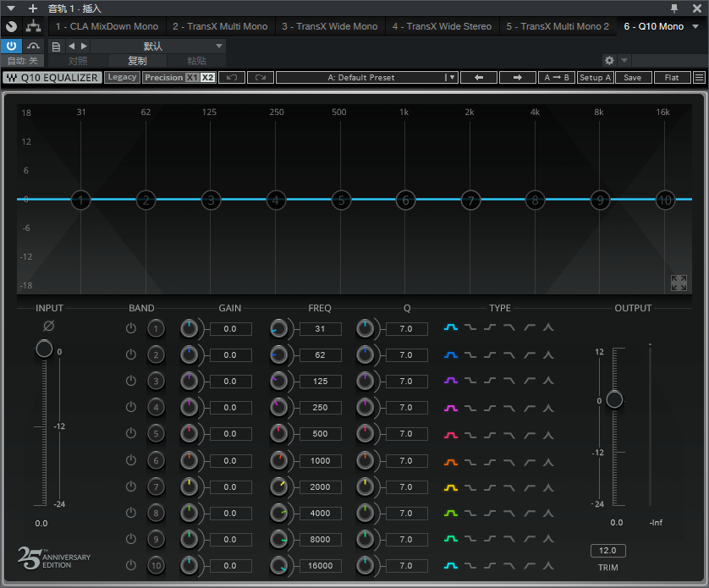Click graph node 6 at 1k

click(405, 200)
